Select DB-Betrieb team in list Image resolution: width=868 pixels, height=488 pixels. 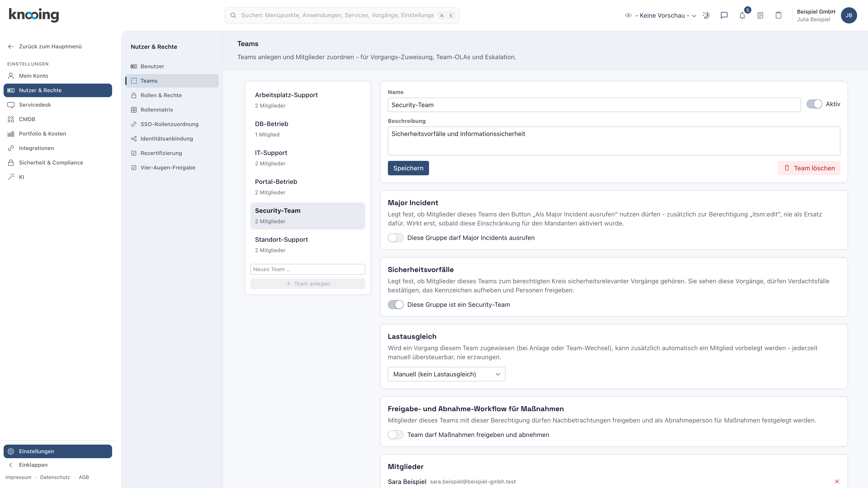click(308, 129)
